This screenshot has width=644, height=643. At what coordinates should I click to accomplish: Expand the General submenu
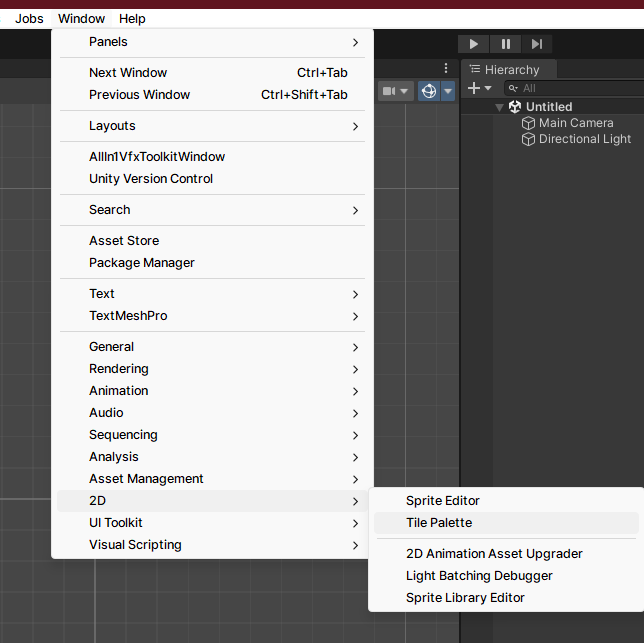click(x=212, y=347)
